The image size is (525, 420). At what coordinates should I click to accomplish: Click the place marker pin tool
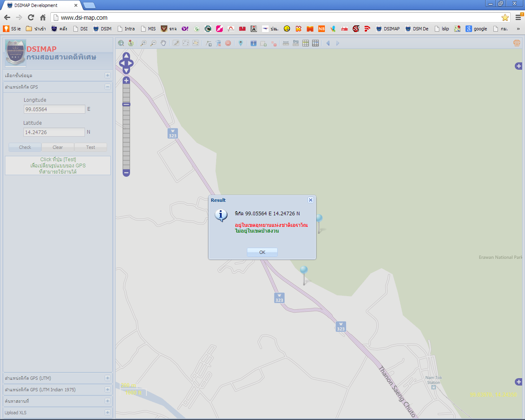pos(240,43)
